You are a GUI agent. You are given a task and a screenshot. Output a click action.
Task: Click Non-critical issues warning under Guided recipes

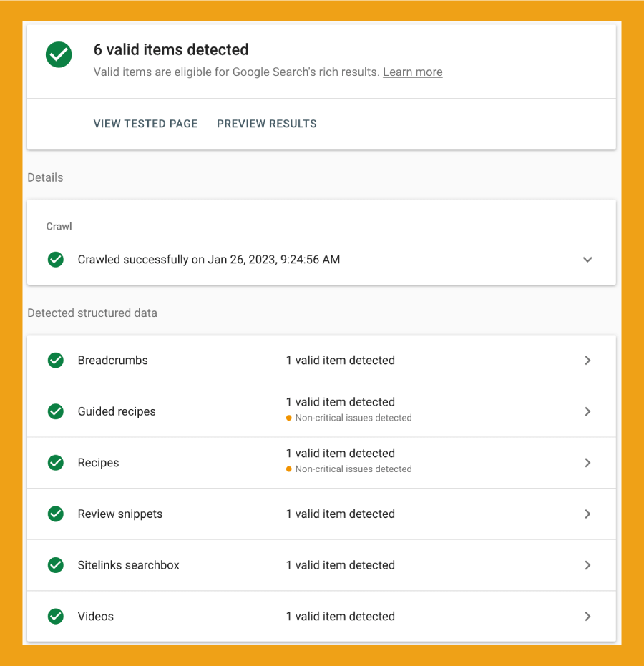(x=349, y=418)
